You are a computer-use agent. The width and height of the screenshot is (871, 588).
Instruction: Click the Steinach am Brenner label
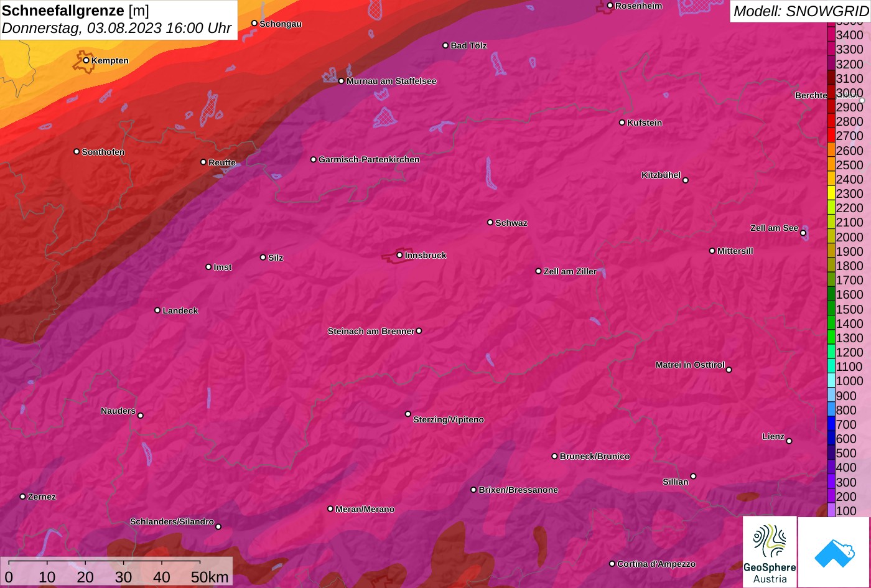pos(371,331)
